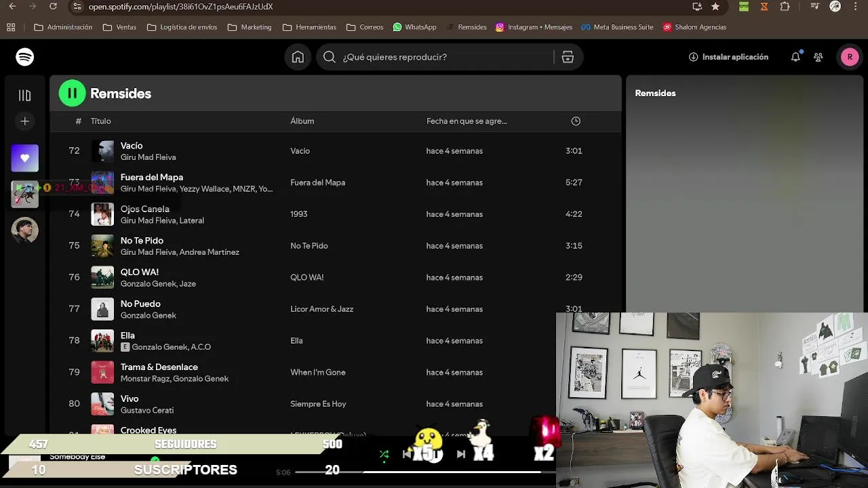868x488 pixels.
Task: Open the album 1993
Action: click(299, 214)
